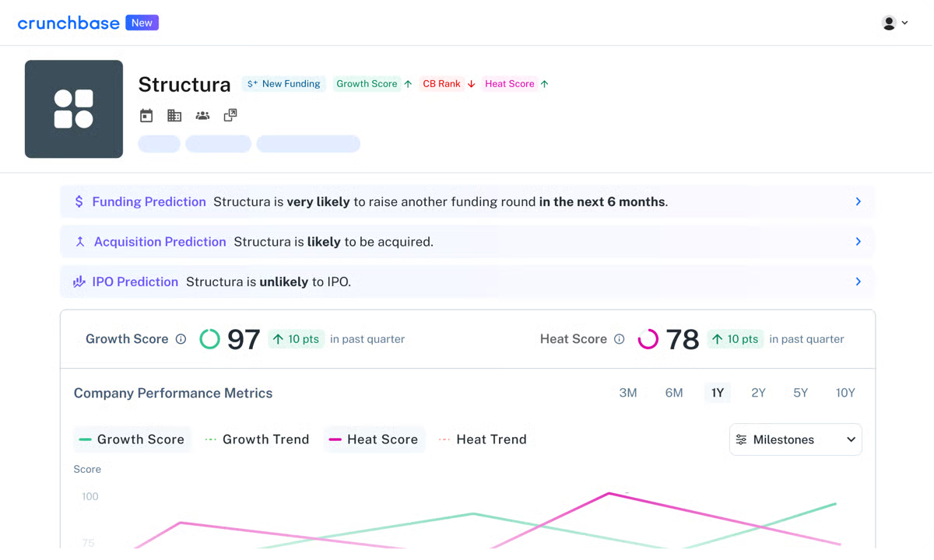Click the crunchbase logo
The height and width of the screenshot is (560, 934).
coord(68,23)
